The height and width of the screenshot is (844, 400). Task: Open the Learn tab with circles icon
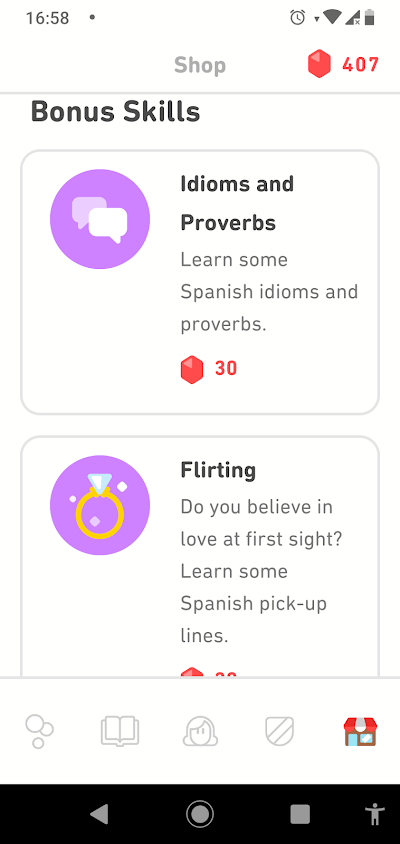click(x=39, y=732)
